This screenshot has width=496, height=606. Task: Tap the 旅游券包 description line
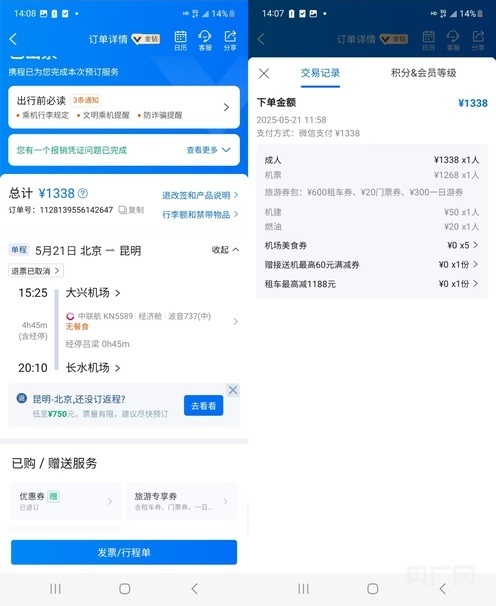point(364,192)
